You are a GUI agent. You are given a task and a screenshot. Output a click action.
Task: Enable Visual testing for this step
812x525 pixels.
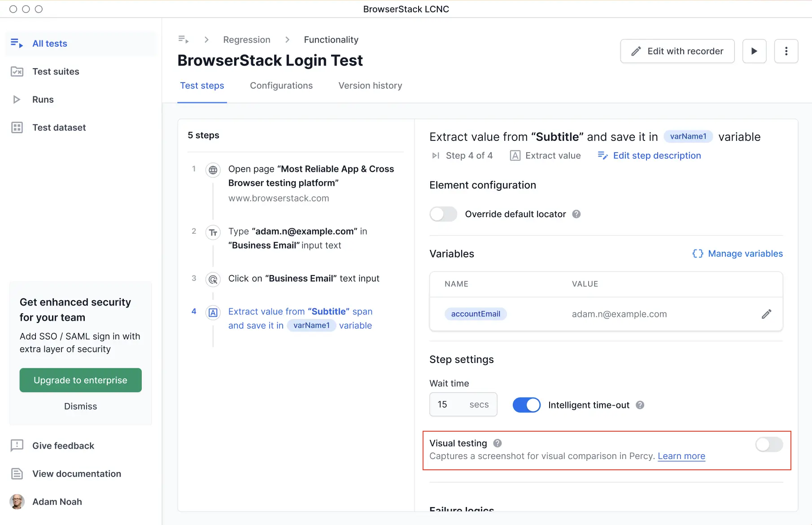(x=768, y=445)
